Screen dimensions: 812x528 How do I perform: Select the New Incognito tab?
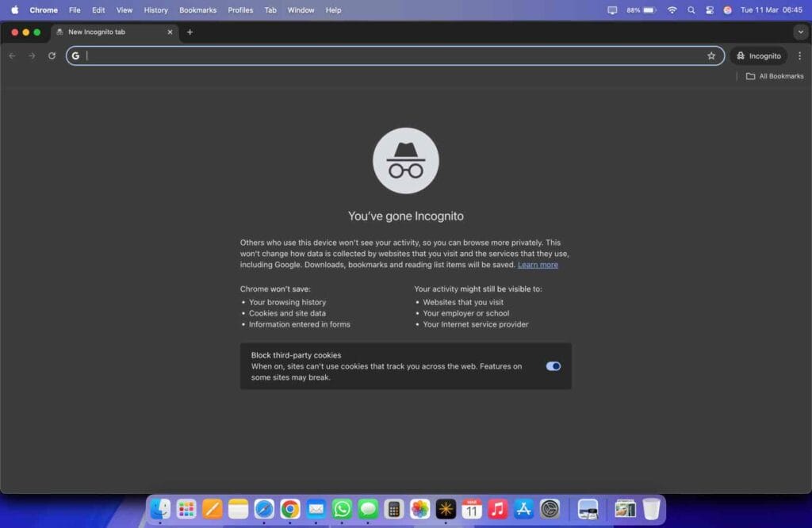pyautogui.click(x=114, y=32)
